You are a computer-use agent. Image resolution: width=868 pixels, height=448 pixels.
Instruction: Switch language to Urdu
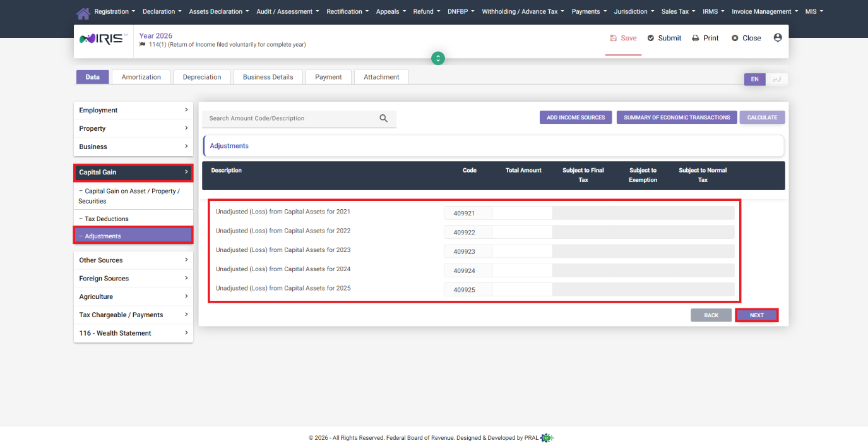click(x=777, y=79)
